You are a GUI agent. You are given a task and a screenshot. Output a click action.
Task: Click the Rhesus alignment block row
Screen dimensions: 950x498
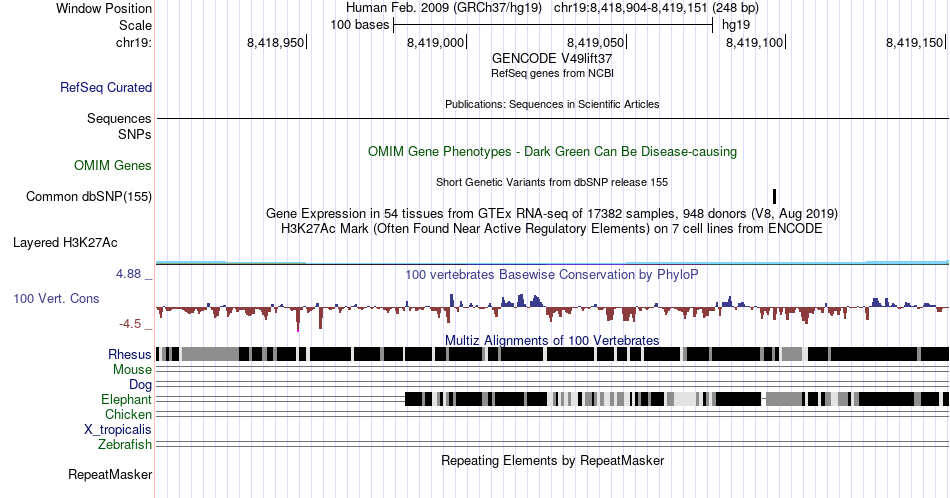pos(552,354)
